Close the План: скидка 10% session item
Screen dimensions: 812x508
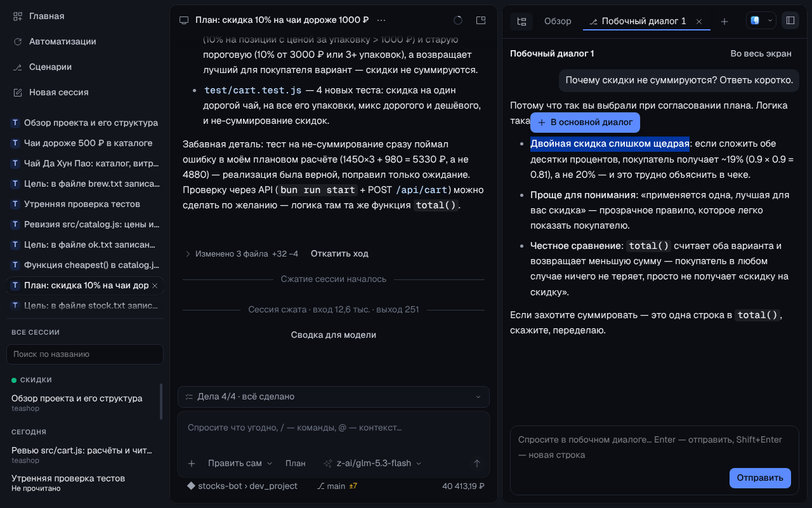coord(154,286)
